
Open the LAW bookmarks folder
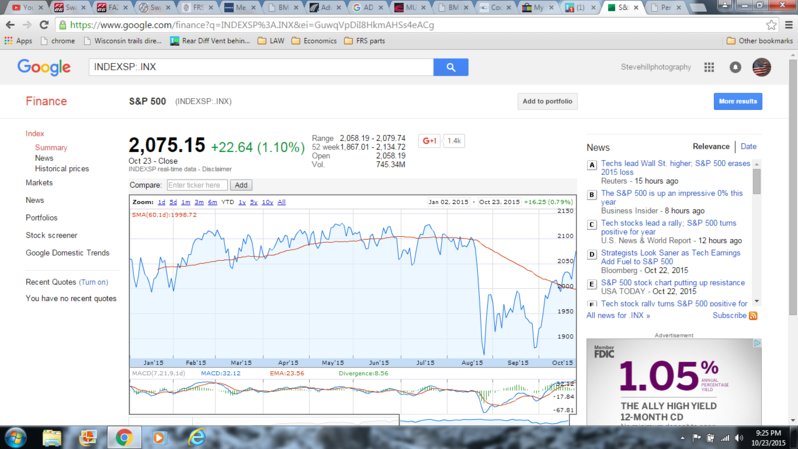[x=271, y=41]
